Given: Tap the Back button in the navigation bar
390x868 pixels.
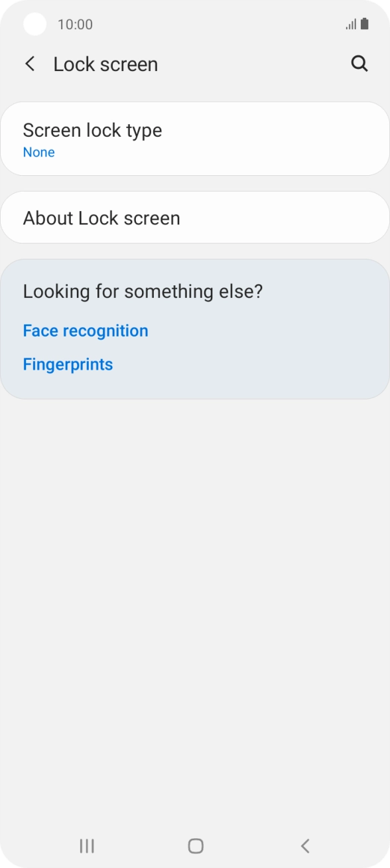Looking at the screenshot, I should pos(304,845).
